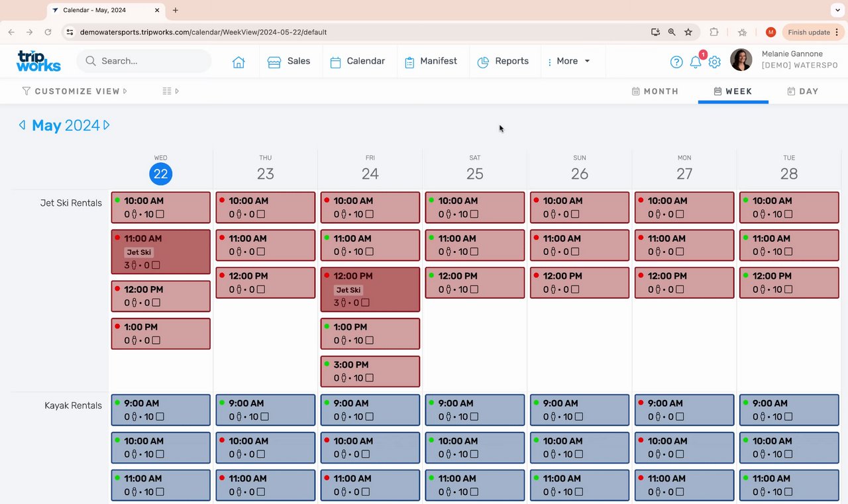Open Friday 11:00 AM Kayak slot
Image resolution: width=848 pixels, height=504 pixels.
[x=370, y=485]
